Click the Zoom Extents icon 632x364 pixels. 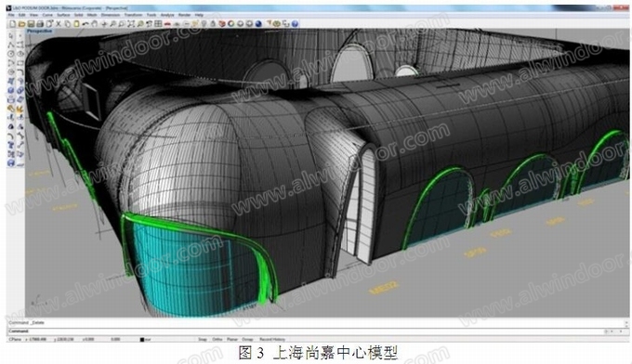tap(131, 24)
